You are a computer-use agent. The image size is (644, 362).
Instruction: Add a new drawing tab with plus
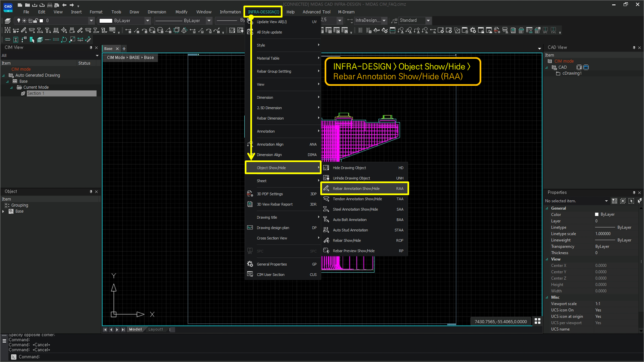pos(124,48)
